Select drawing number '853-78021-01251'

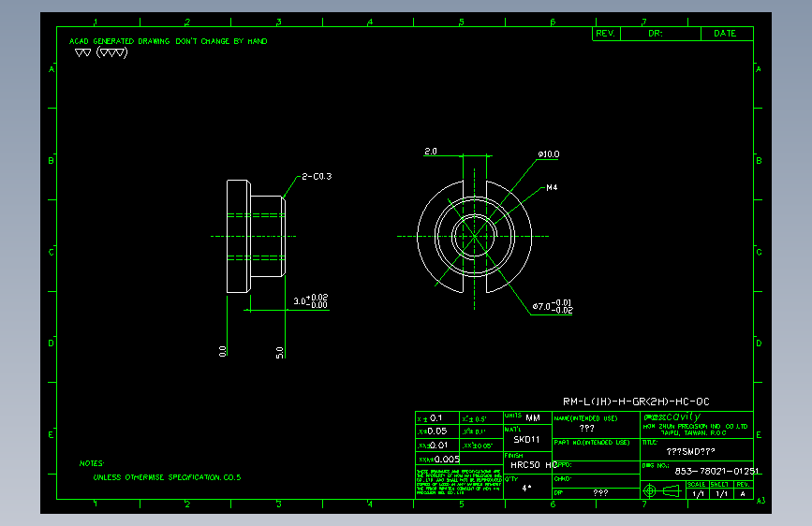tap(716, 471)
